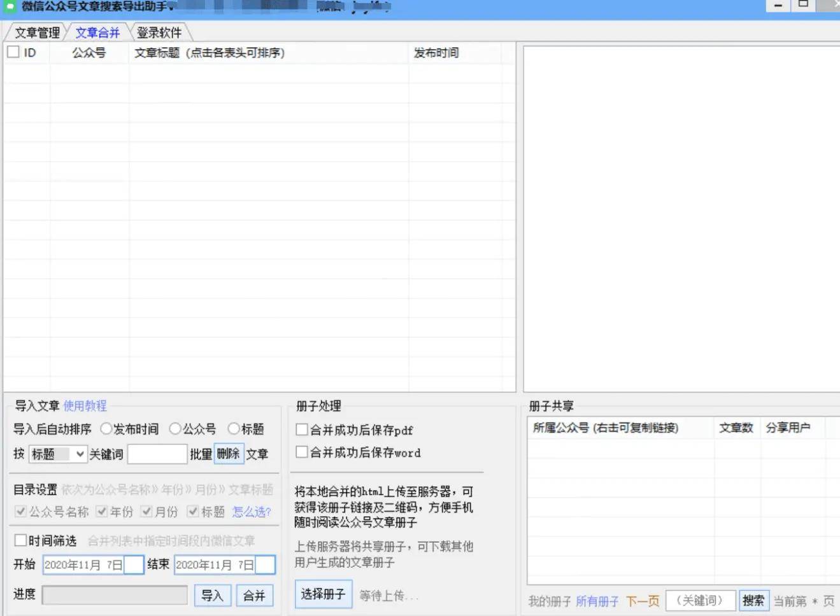Click the 选择册子 button

(323, 594)
